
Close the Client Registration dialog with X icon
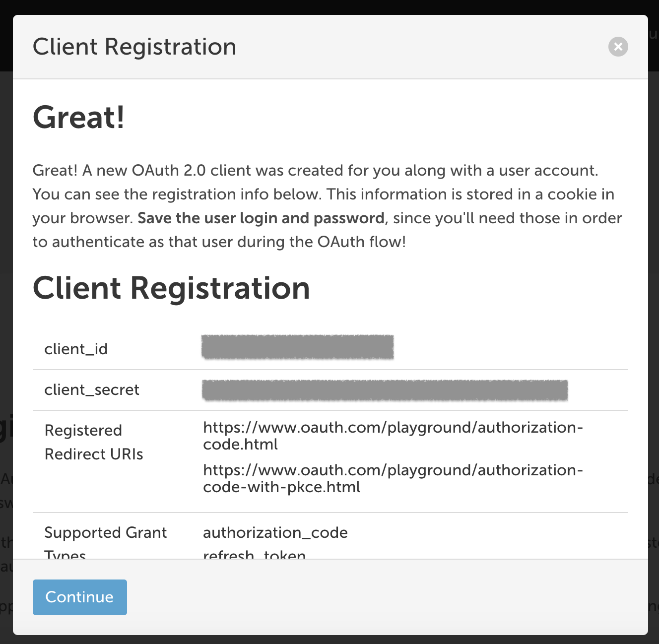click(x=618, y=47)
